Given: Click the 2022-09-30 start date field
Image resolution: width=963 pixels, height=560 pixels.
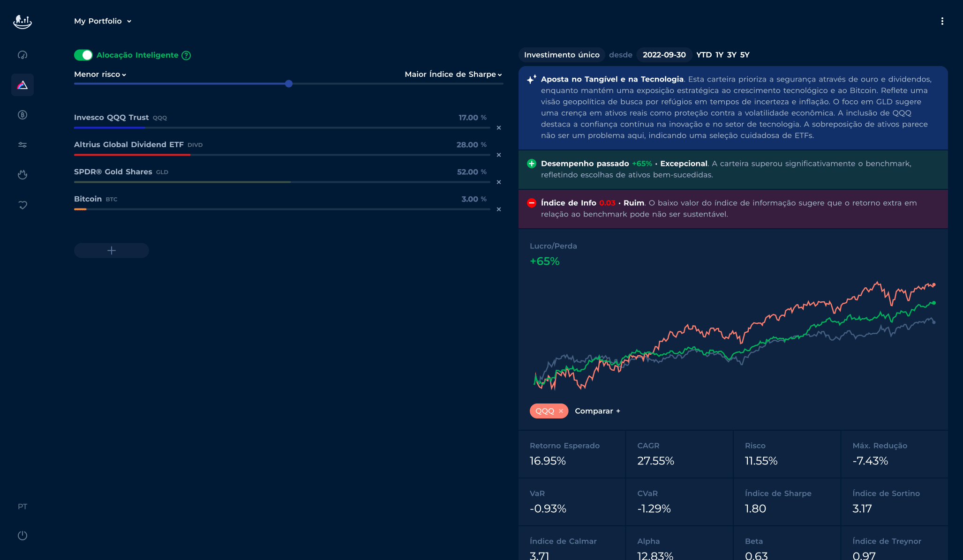Looking at the screenshot, I should click(x=664, y=55).
